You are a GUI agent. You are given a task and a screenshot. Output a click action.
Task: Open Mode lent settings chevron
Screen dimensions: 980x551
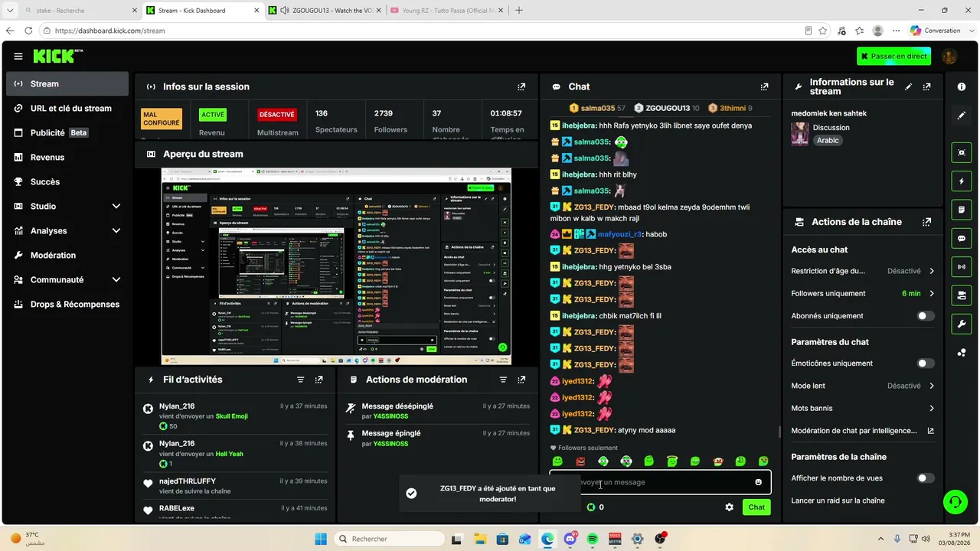(932, 386)
